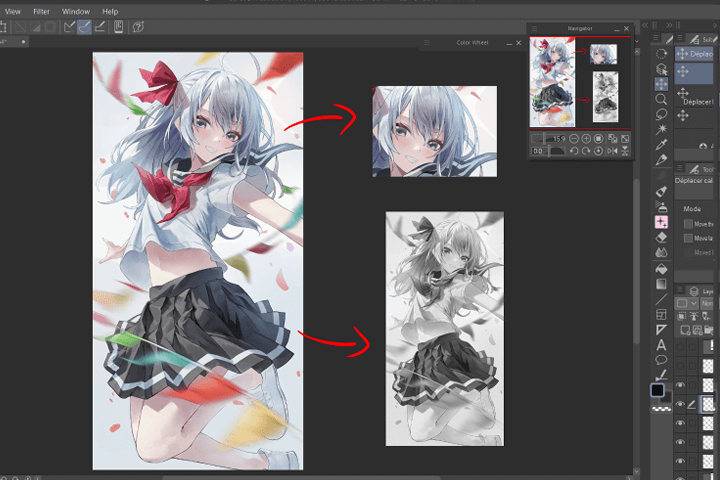Select the Gradient tool

click(661, 284)
